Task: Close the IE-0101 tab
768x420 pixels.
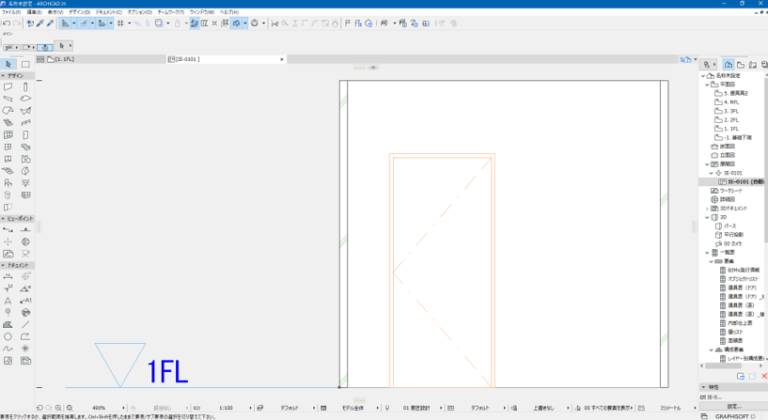Action: [282, 59]
